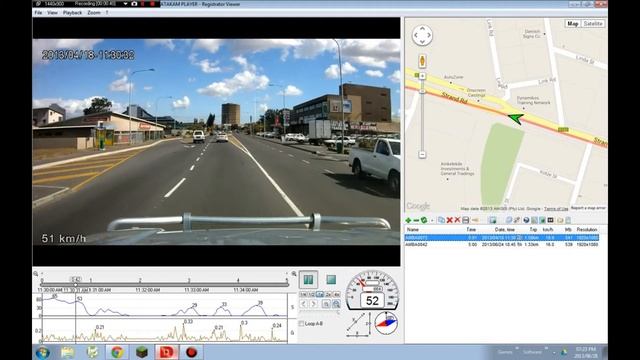Screen dimensions: 640x360
Task: Click the green minus remove file icon
Action: point(416,220)
